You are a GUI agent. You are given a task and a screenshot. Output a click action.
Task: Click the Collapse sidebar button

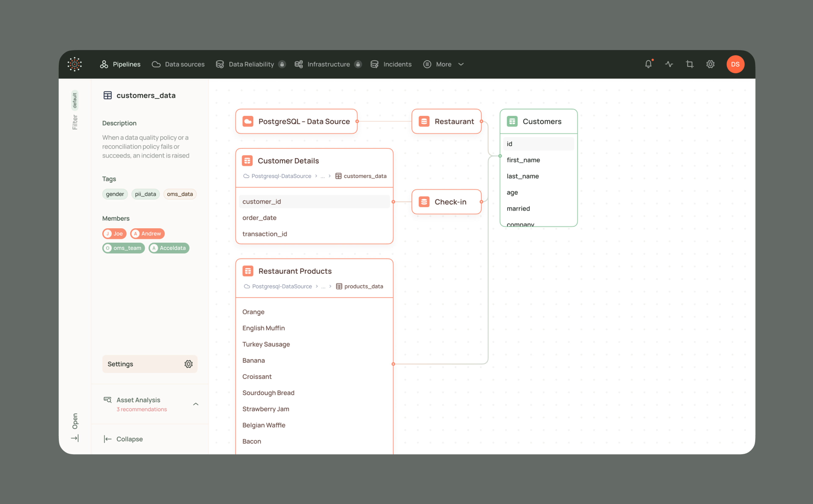coord(123,439)
